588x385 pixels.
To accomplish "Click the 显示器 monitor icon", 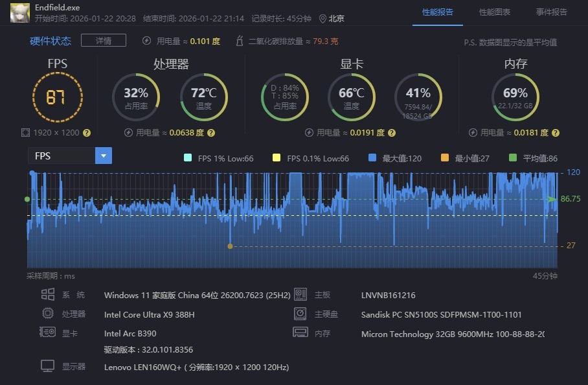I will pyautogui.click(x=48, y=365).
